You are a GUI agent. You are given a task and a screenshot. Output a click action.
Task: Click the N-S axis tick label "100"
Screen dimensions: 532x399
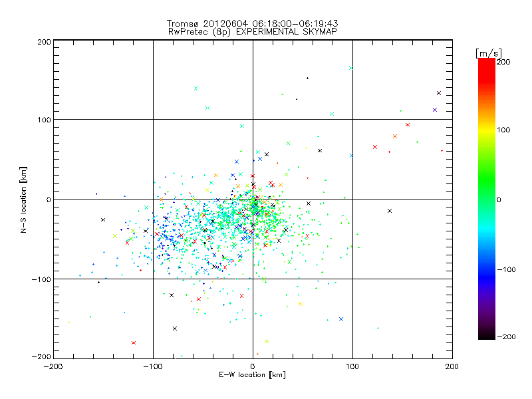(x=44, y=120)
